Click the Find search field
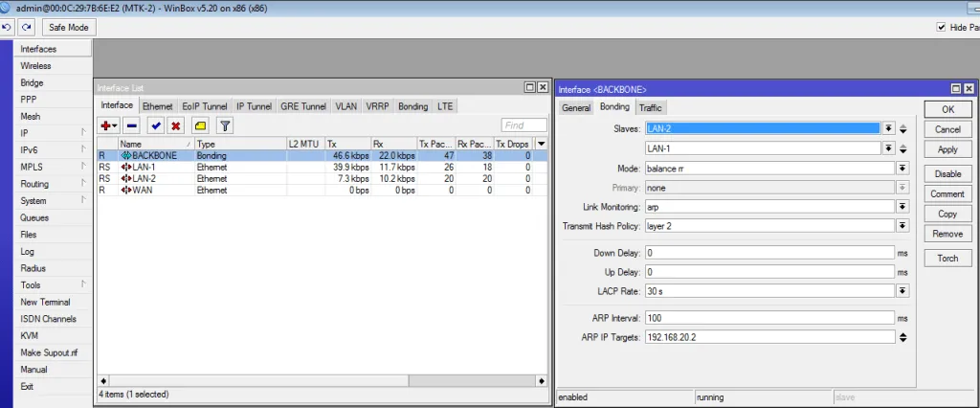This screenshot has height=408, width=980. [x=523, y=125]
